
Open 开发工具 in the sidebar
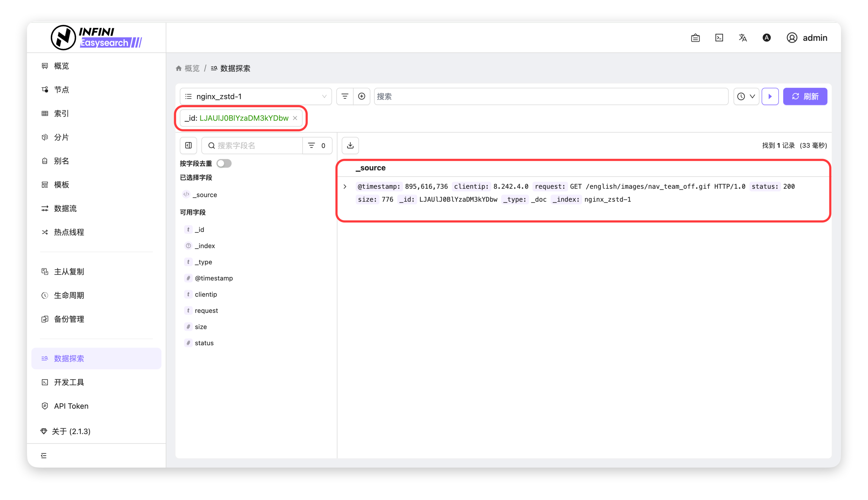pos(69,382)
